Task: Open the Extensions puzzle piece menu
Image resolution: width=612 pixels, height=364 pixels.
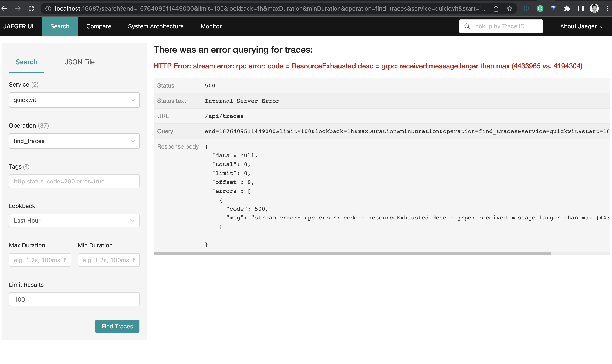Action: pos(567,9)
